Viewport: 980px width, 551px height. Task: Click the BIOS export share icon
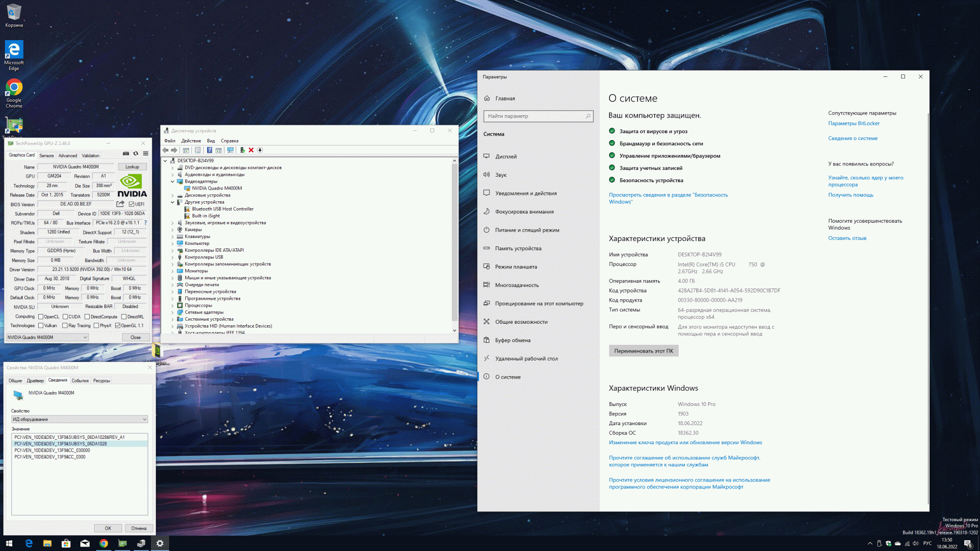pyautogui.click(x=120, y=204)
